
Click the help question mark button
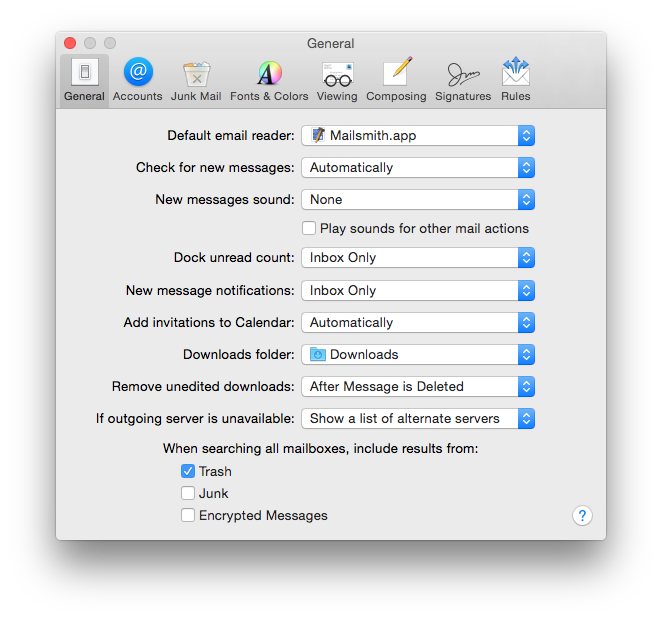[x=582, y=515]
